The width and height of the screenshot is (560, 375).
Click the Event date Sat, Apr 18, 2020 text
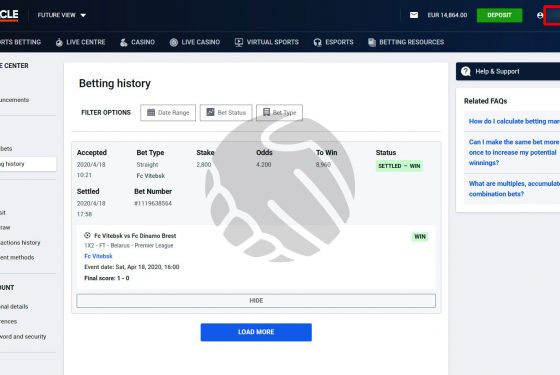[x=132, y=267]
